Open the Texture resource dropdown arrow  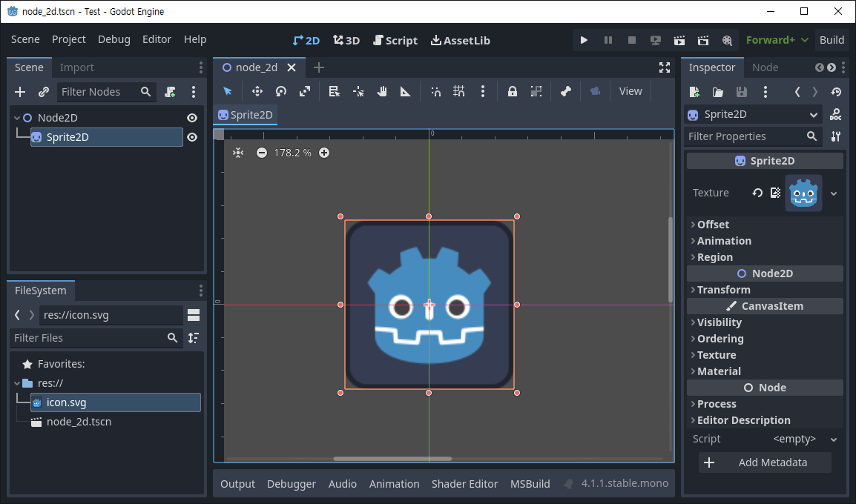[x=834, y=193]
